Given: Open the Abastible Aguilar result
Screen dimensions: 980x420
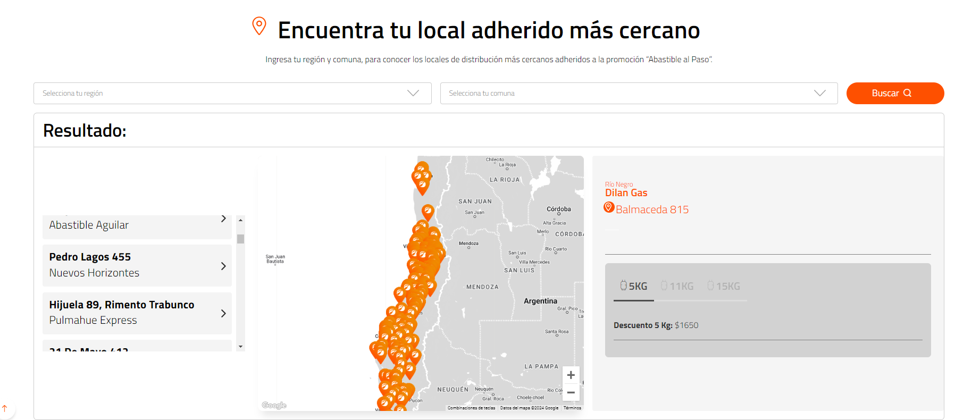Looking at the screenshot, I should click(x=137, y=226).
